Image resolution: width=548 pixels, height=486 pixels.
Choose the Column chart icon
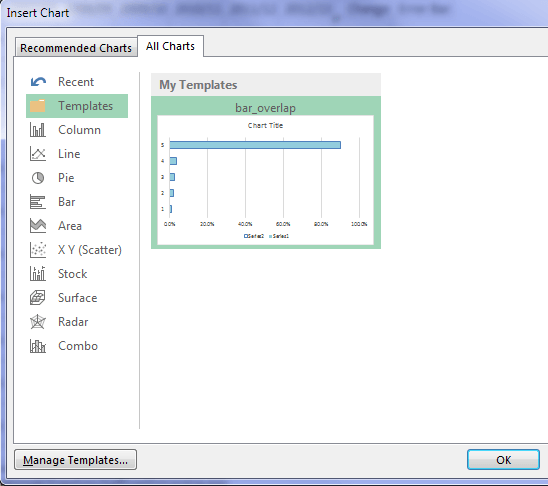click(x=38, y=130)
